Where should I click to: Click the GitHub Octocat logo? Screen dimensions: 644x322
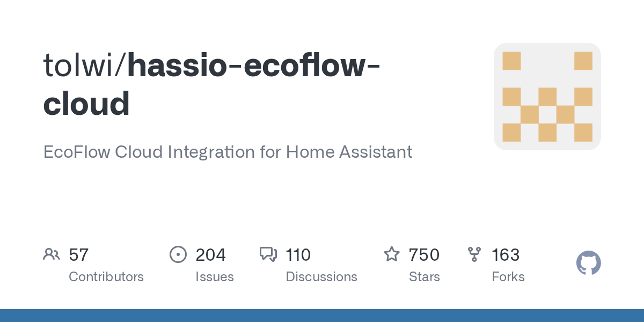(x=588, y=264)
